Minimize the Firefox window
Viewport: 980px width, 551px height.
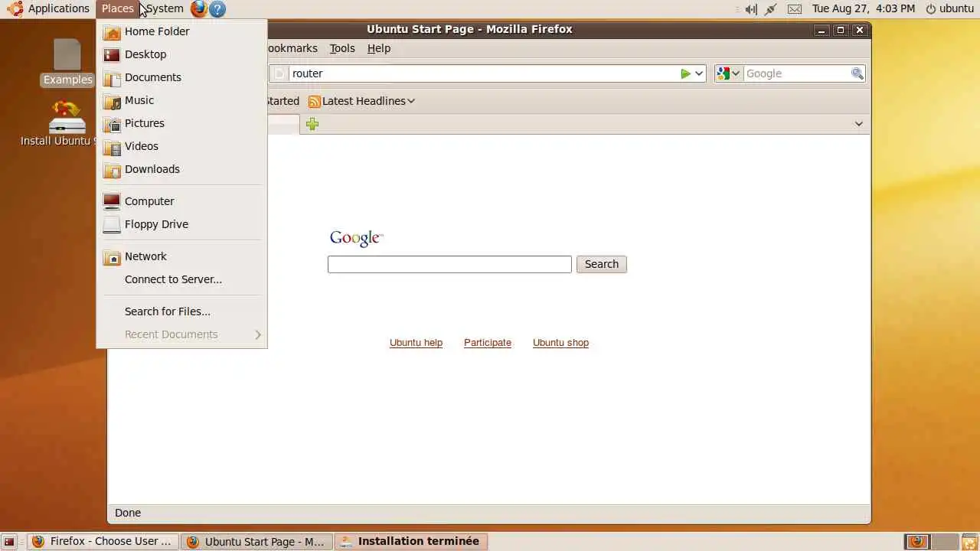822,30
